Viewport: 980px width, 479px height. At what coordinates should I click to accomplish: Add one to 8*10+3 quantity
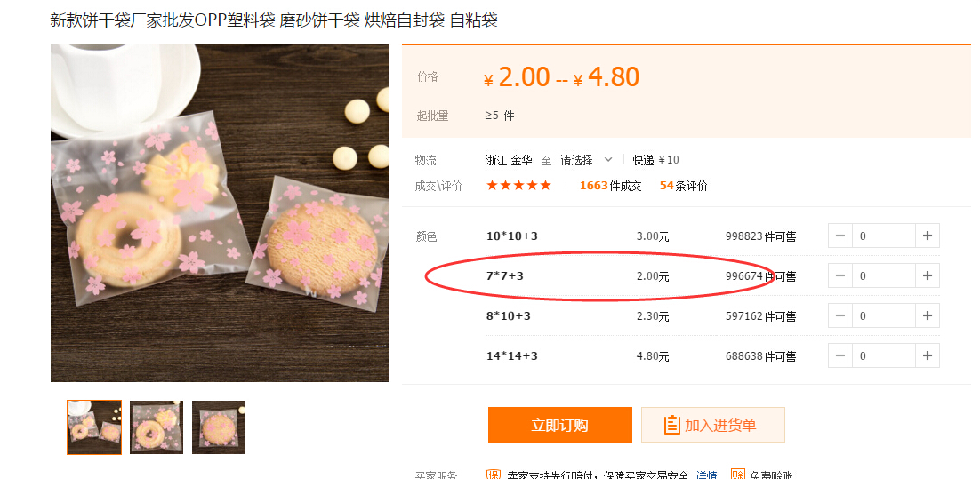(x=928, y=315)
